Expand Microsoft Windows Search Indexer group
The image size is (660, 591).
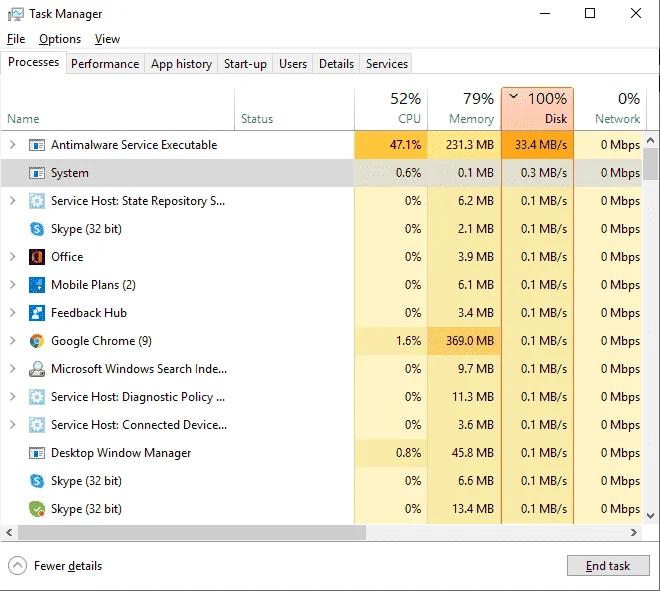[13, 369]
